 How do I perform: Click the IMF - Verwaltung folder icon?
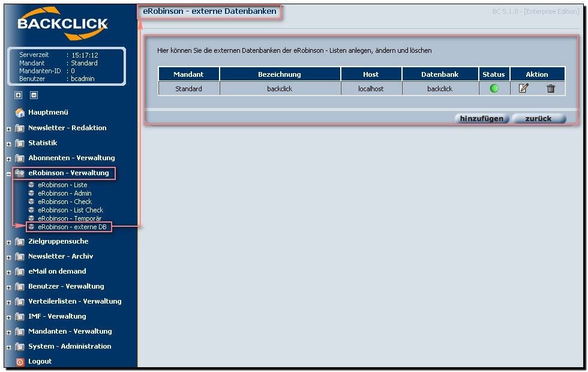19,317
